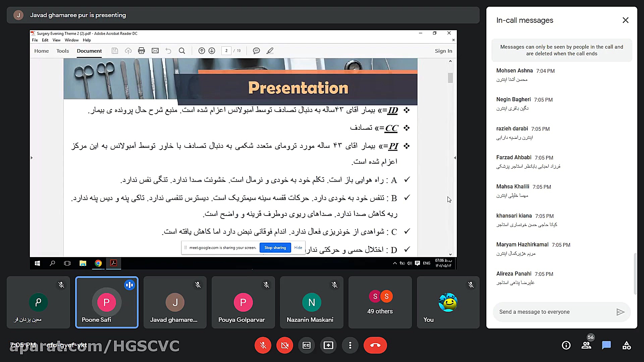644x362 pixels.
Task: Click Hide link in sharing bar
Action: coord(298,248)
